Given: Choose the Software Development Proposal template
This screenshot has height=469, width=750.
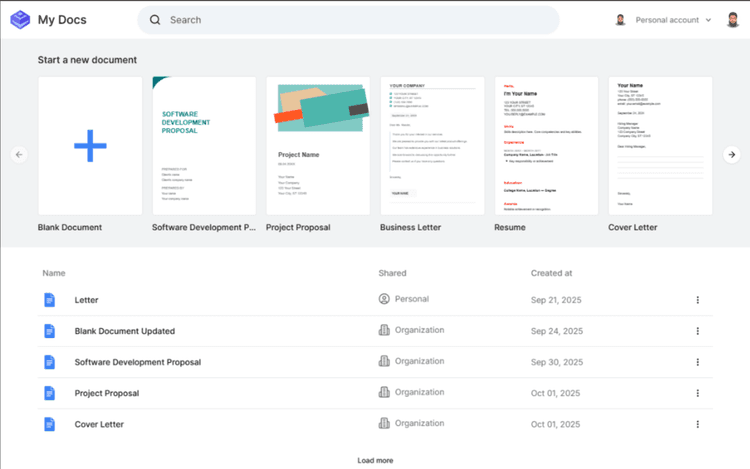Looking at the screenshot, I should tap(204, 146).
